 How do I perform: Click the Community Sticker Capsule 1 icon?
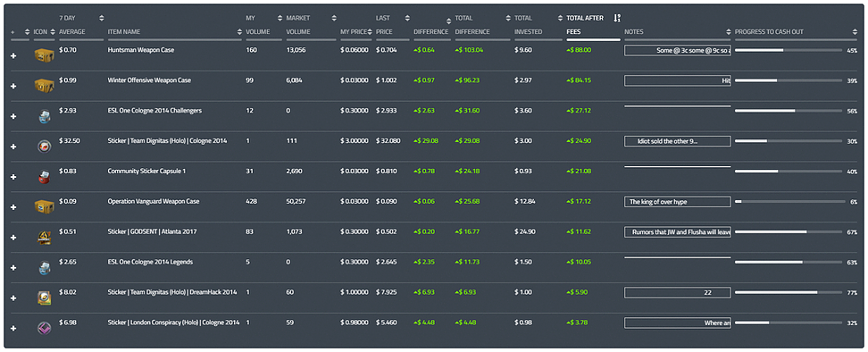point(45,177)
